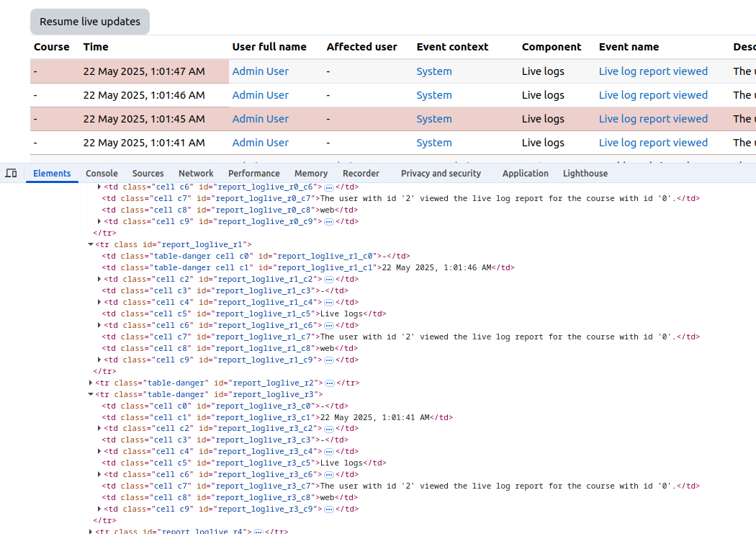Click the ellipsis badge in report_loglive_r3_c6 node

click(329, 475)
